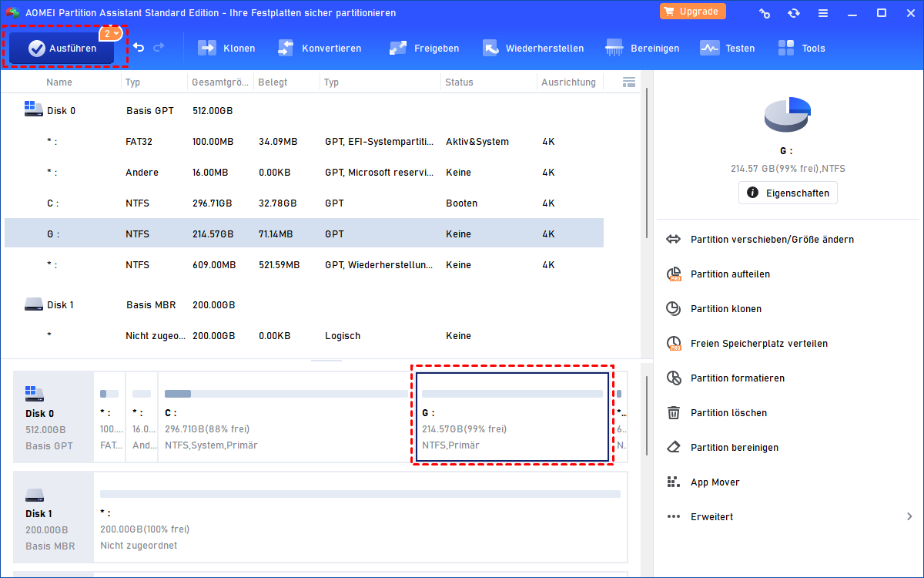Open Eigenschaften of partition G
Viewport: 924px width, 578px height.
[x=788, y=193]
